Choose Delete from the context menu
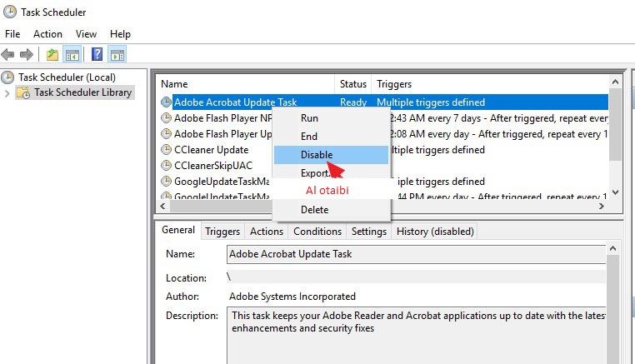This screenshot has width=635, height=364. click(331, 210)
